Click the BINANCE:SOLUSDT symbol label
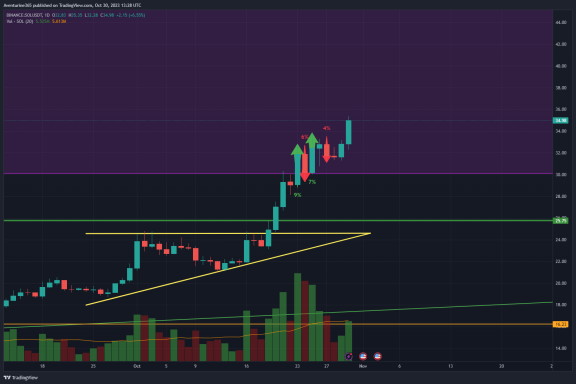The width and height of the screenshot is (576, 384). tap(24, 15)
